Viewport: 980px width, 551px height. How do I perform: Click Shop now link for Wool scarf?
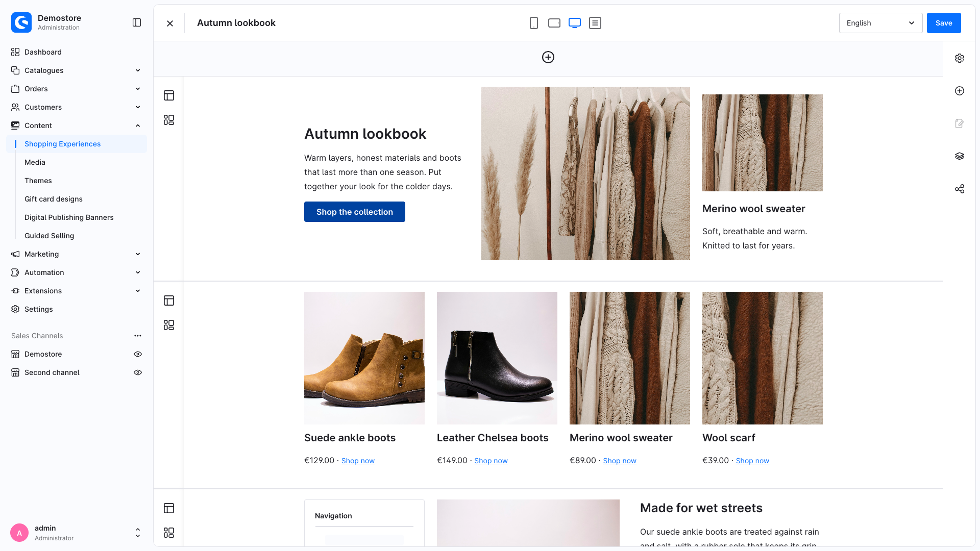click(752, 461)
